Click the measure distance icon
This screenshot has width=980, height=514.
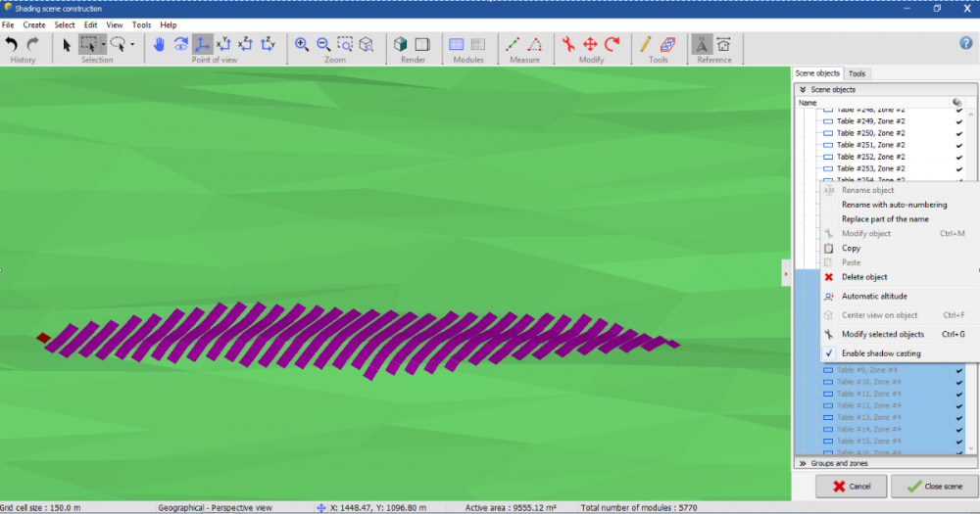click(x=513, y=44)
